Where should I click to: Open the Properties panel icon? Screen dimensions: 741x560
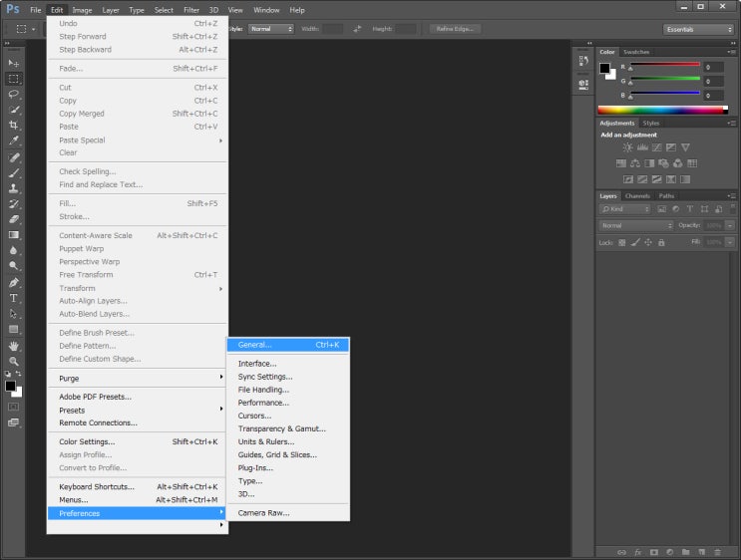click(583, 85)
